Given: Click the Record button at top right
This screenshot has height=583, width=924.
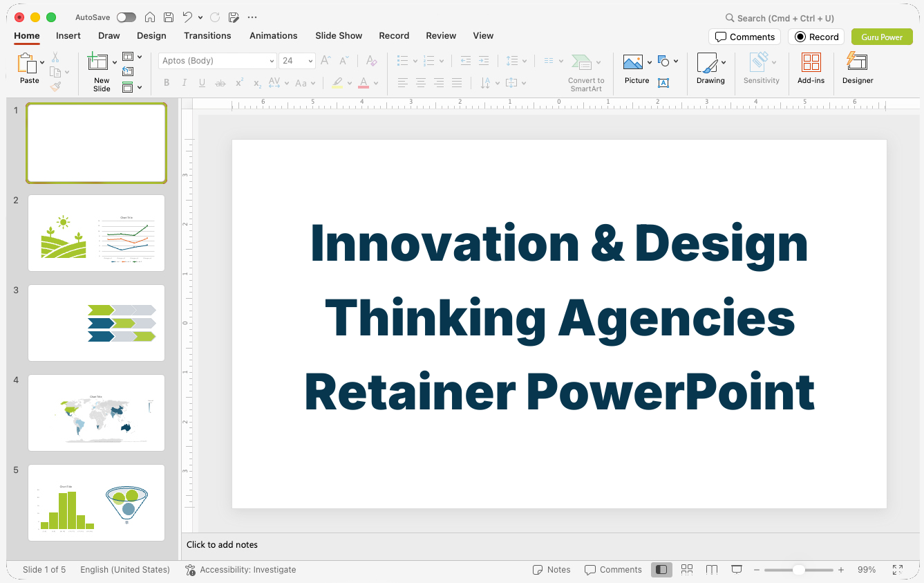Looking at the screenshot, I should [816, 37].
